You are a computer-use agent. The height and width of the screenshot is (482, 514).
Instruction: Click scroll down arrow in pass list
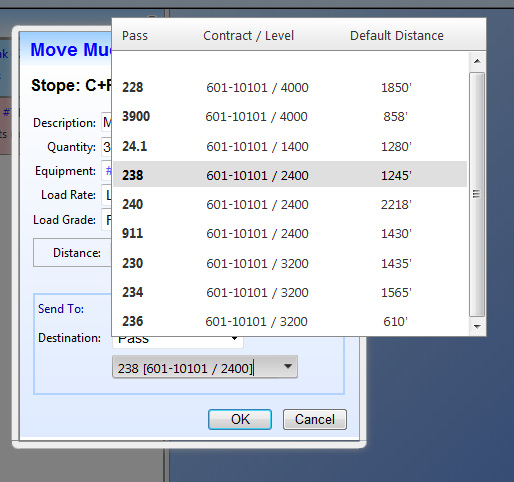coord(477,327)
